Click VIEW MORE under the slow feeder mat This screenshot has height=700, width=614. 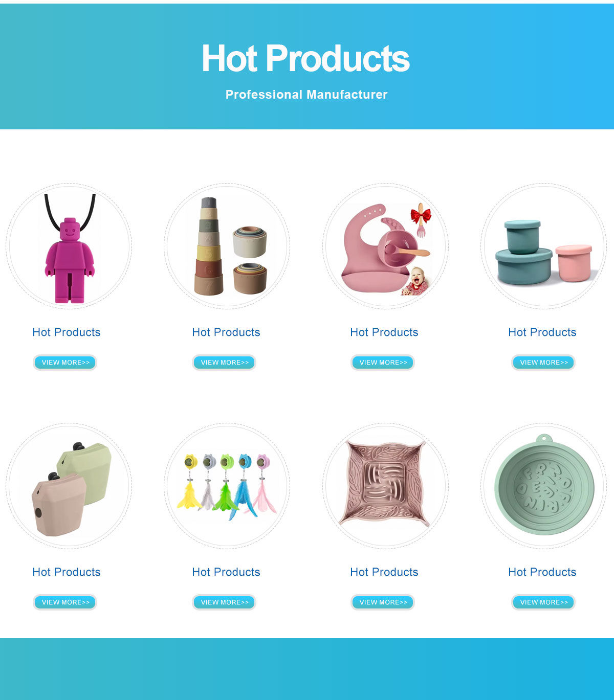[x=383, y=602]
